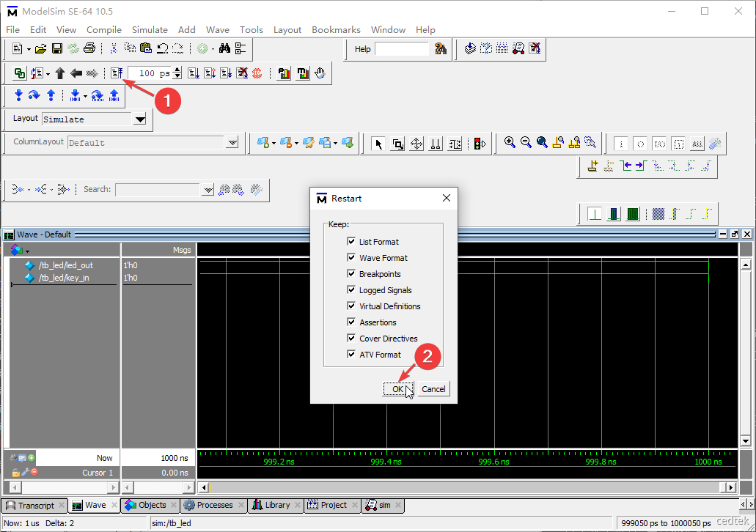Click the Step Into blue arrow icon
This screenshot has height=532, width=756.
coord(18,95)
